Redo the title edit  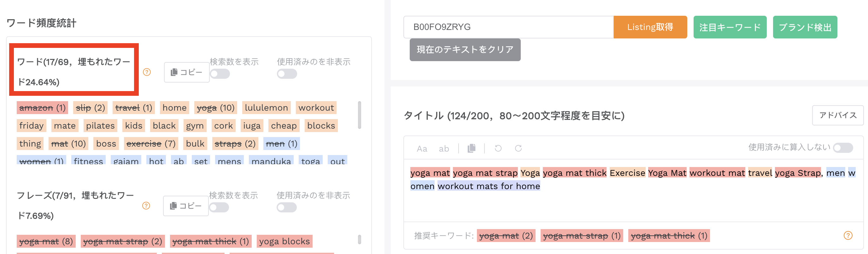point(518,148)
